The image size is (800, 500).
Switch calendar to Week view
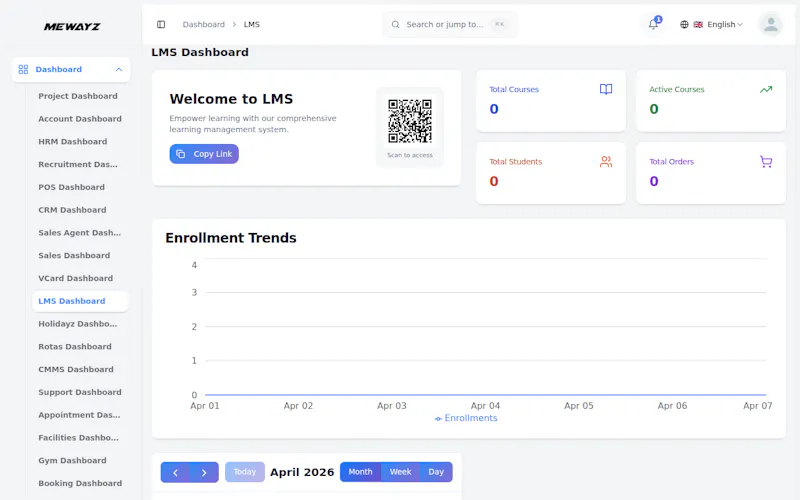pos(401,472)
